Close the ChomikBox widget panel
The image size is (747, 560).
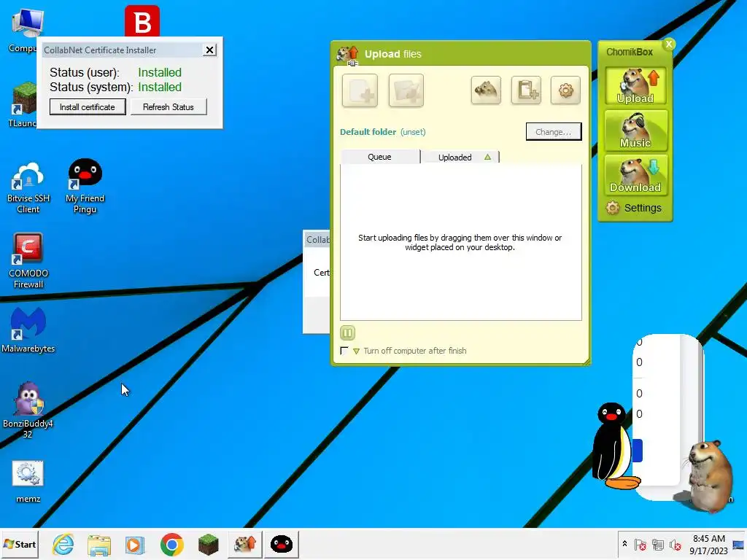[669, 44]
